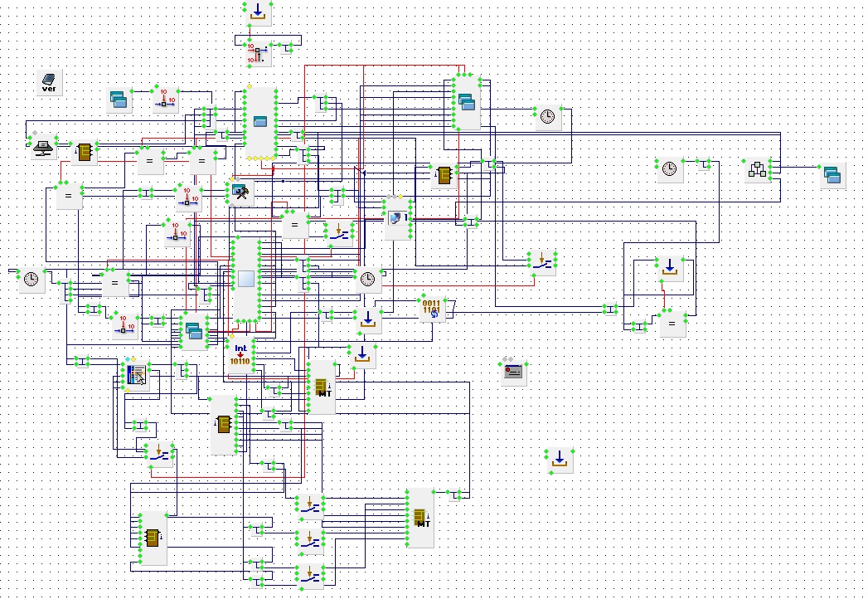Select the windows element linked to hierarchy node

[832, 175]
